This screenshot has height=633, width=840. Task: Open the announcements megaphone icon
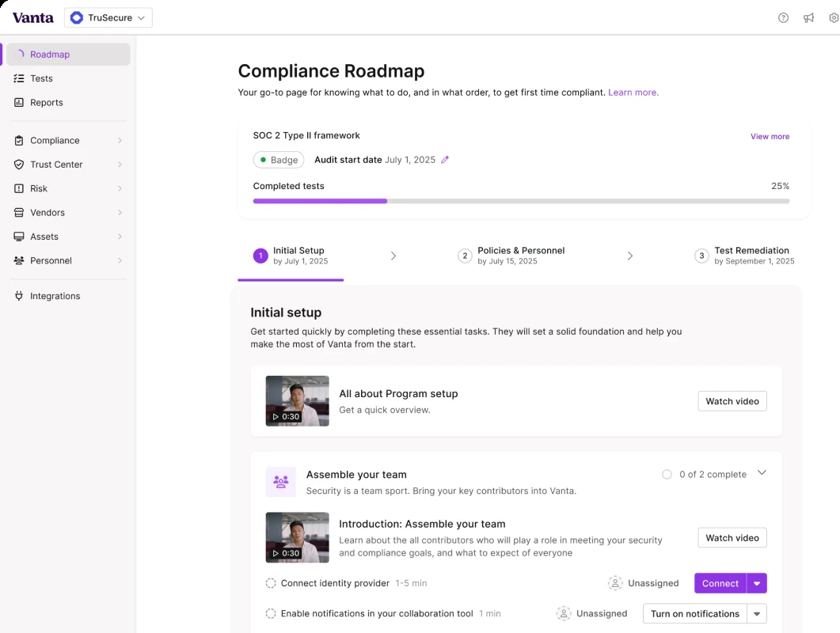coord(808,17)
